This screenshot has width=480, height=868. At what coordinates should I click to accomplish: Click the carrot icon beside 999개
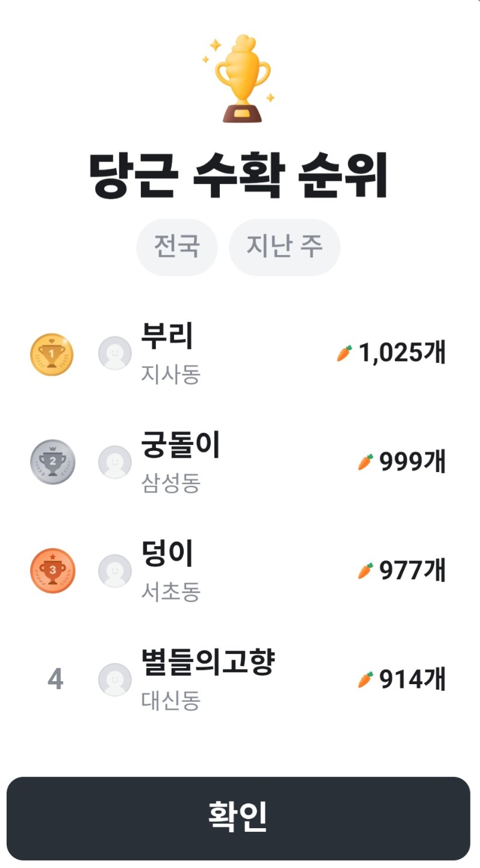(x=366, y=462)
